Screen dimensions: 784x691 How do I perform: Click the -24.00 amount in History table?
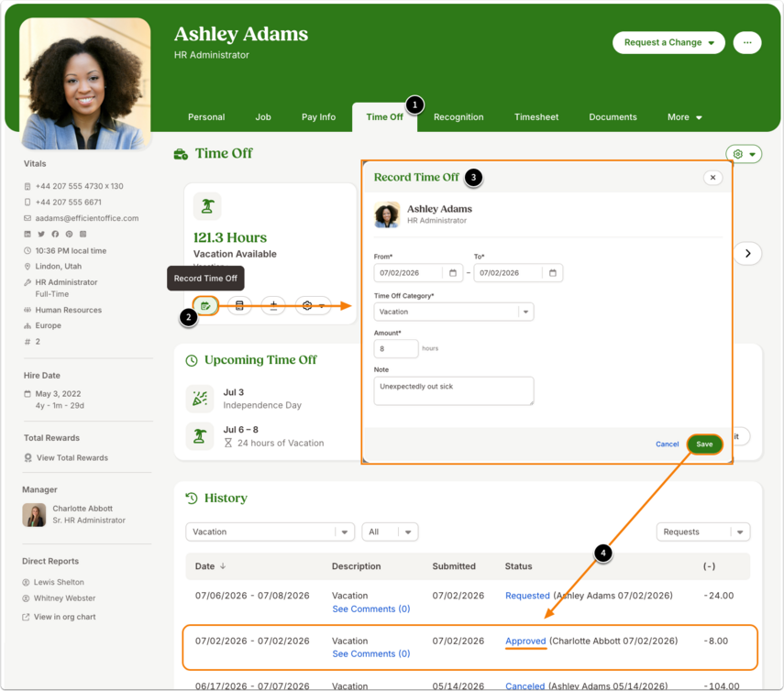(719, 596)
